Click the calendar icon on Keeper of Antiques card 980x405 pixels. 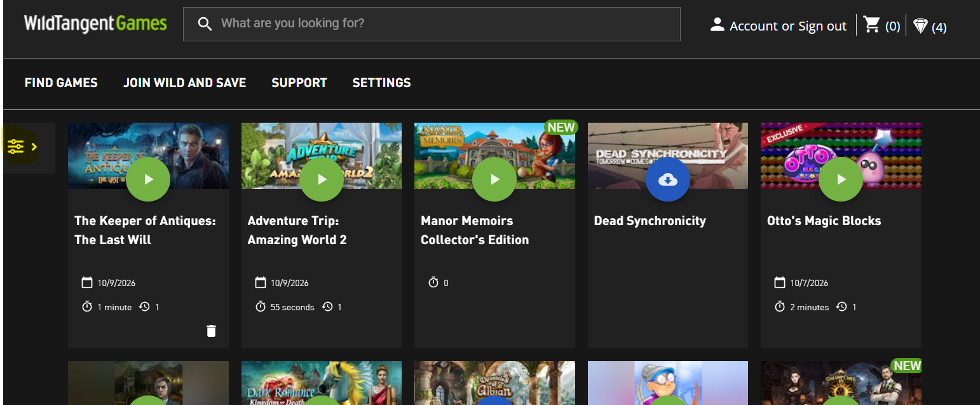click(87, 282)
